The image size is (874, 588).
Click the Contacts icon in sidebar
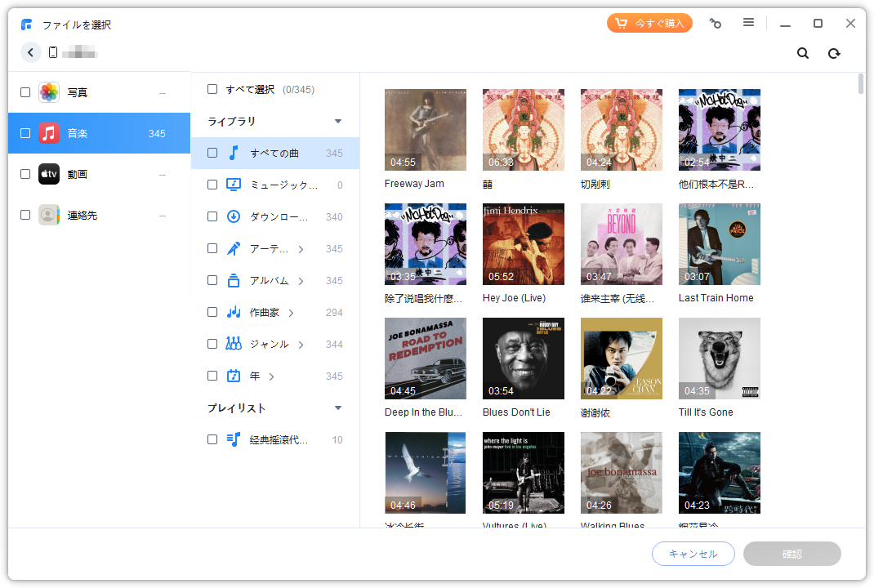(x=49, y=215)
